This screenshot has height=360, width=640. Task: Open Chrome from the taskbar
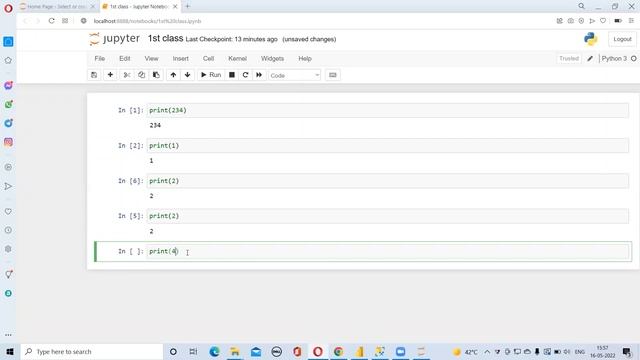[338, 351]
